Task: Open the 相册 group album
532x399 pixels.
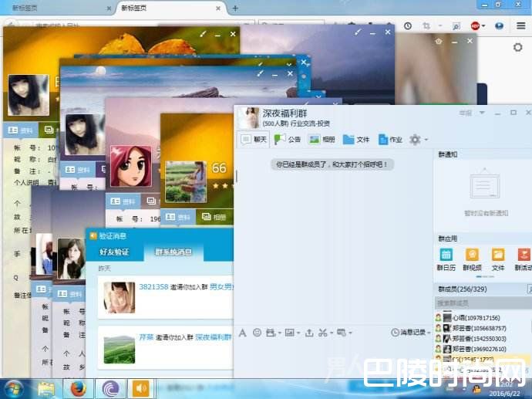Action: [x=322, y=140]
